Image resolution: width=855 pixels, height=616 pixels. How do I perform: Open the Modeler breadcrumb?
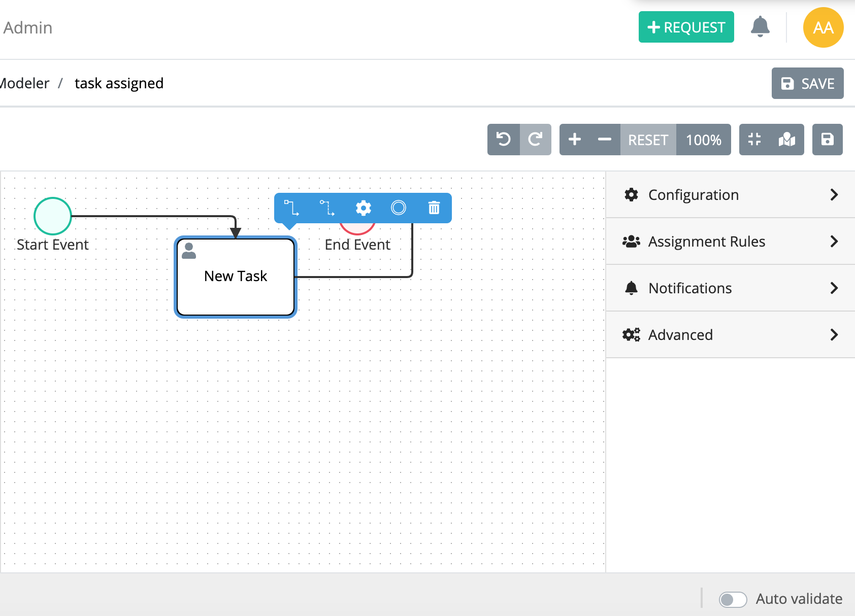24,83
